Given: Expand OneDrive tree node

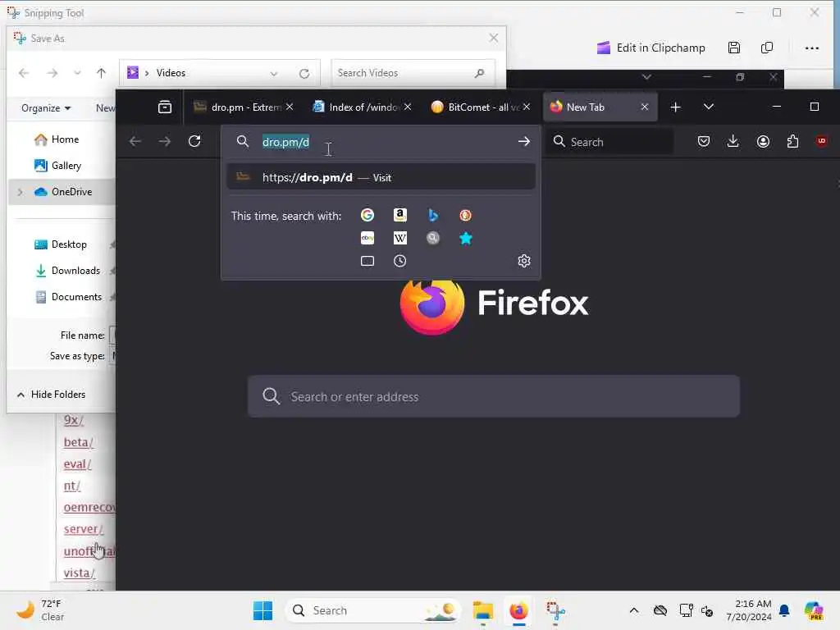Looking at the screenshot, I should pos(21,192).
